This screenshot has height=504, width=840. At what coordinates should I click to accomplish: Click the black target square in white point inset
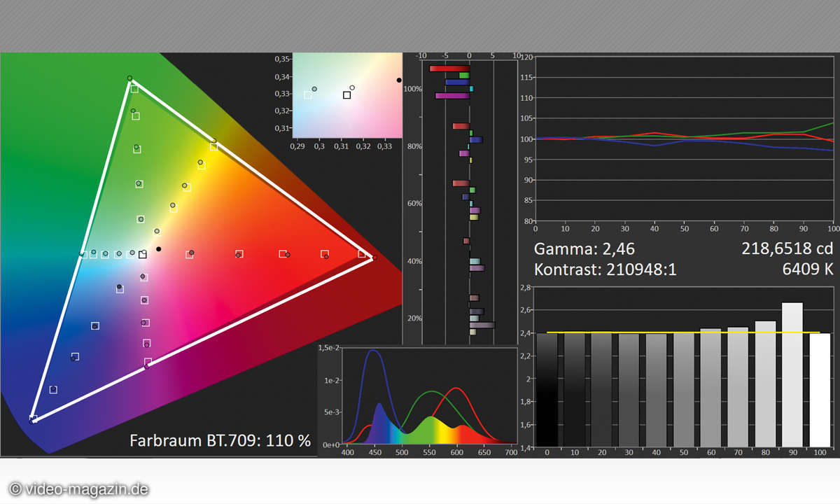point(346,94)
